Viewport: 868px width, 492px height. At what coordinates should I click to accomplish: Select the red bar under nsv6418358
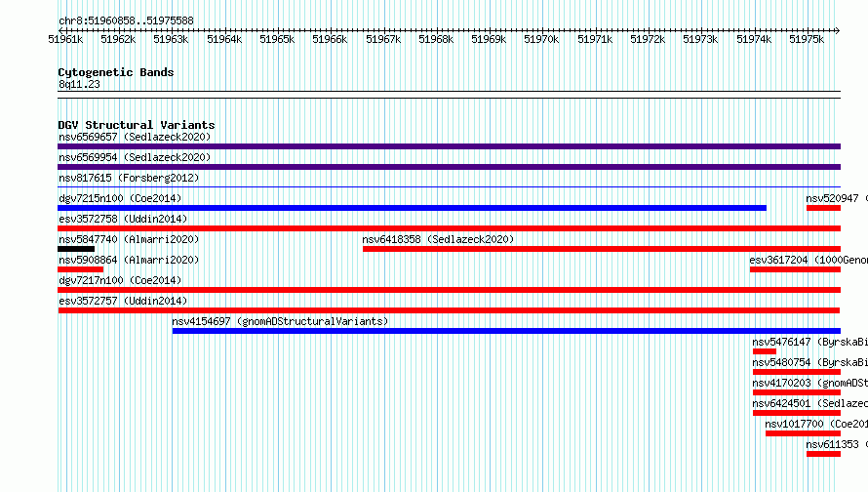click(x=602, y=249)
